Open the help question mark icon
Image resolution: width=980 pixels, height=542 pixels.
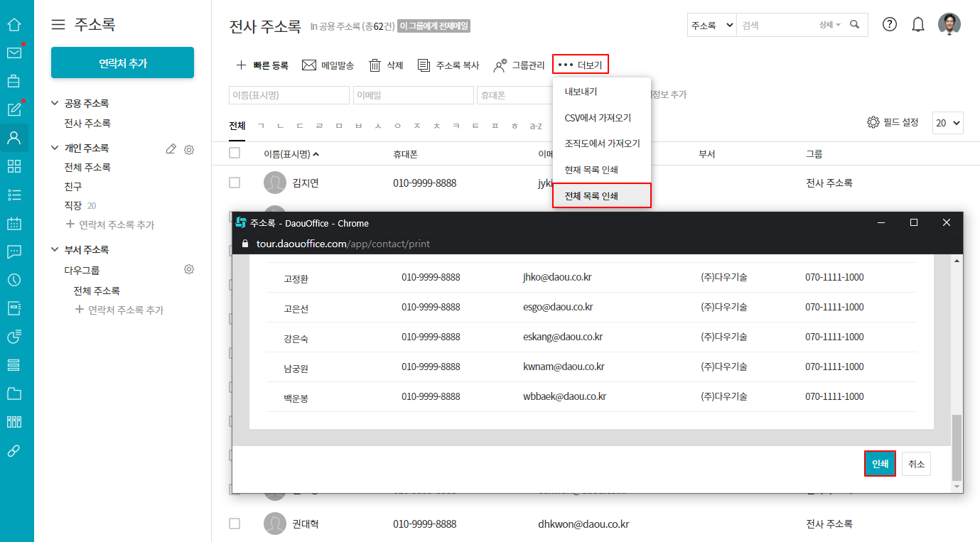(x=890, y=25)
